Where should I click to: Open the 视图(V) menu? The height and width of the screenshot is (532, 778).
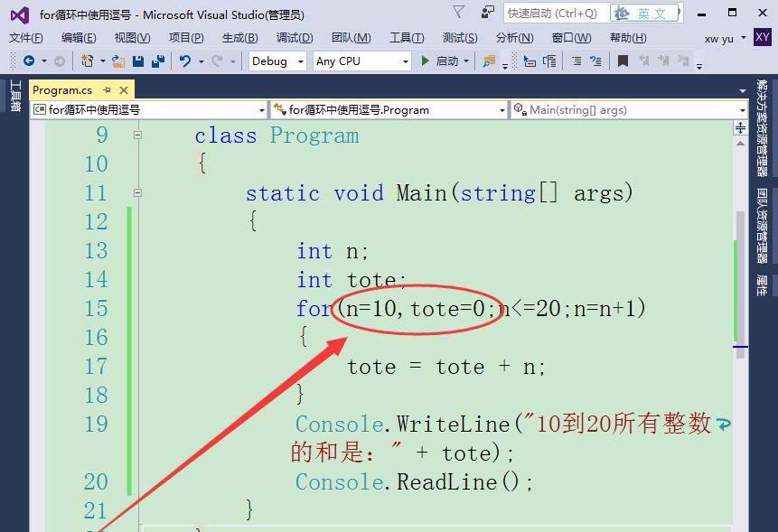132,38
